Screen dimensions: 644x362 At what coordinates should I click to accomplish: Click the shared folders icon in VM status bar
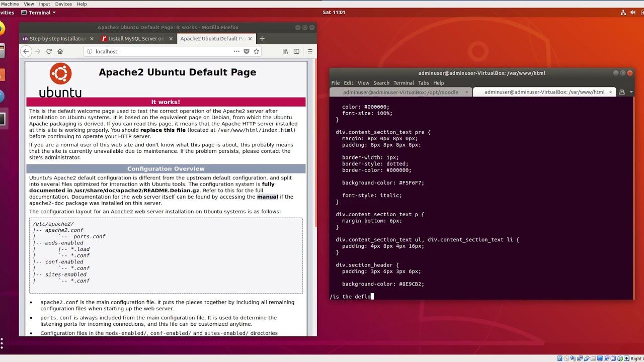pos(593,358)
